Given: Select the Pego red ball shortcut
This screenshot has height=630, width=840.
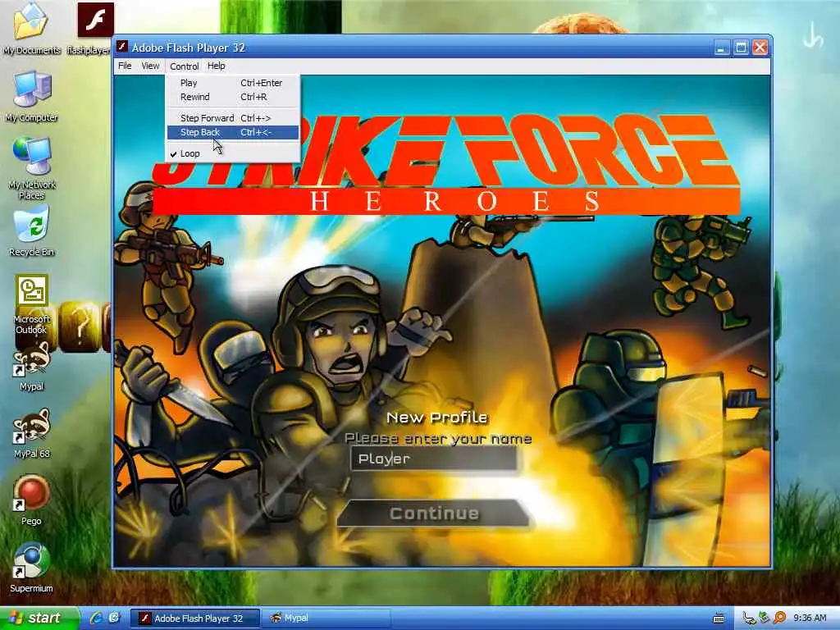Looking at the screenshot, I should [x=31, y=500].
